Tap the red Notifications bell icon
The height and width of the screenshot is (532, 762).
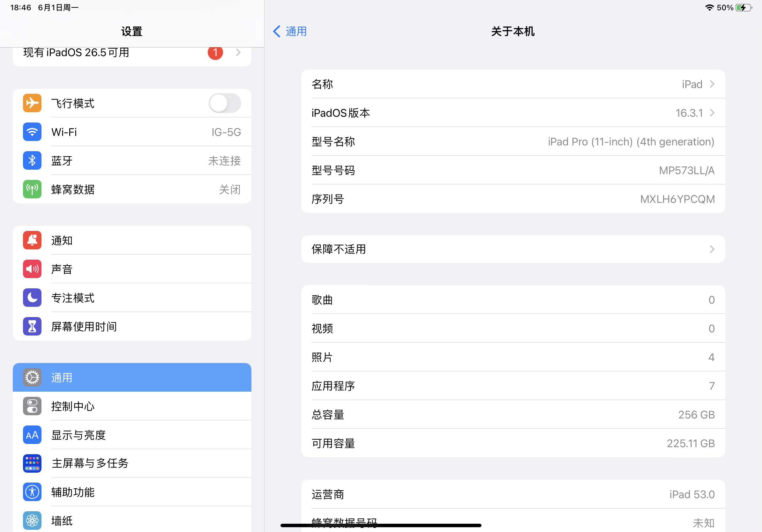point(32,240)
